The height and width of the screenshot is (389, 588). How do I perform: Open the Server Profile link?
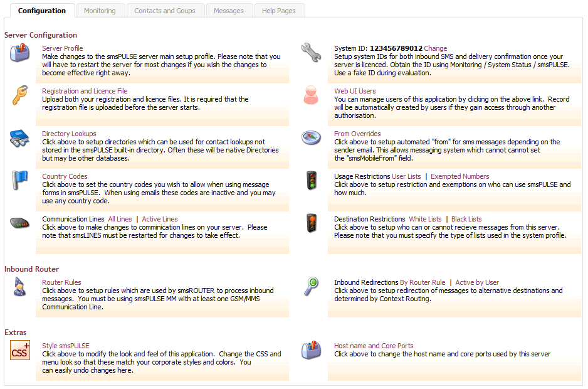62,48
